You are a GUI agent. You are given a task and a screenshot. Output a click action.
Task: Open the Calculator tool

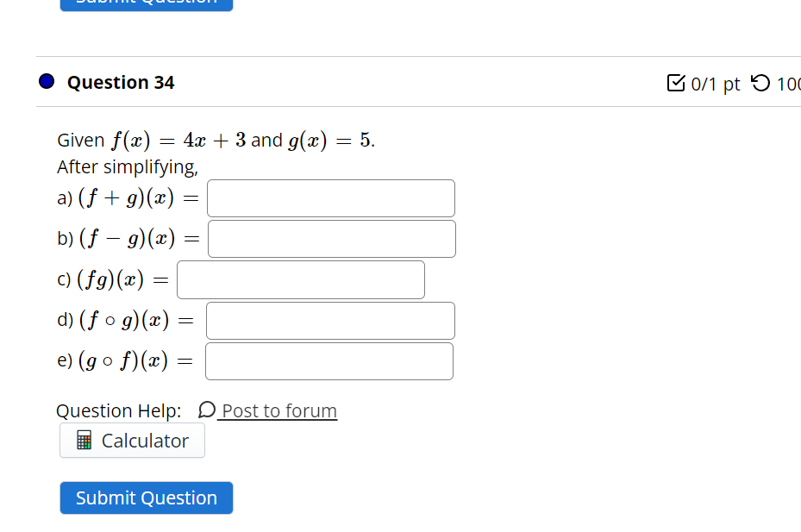coord(131,441)
